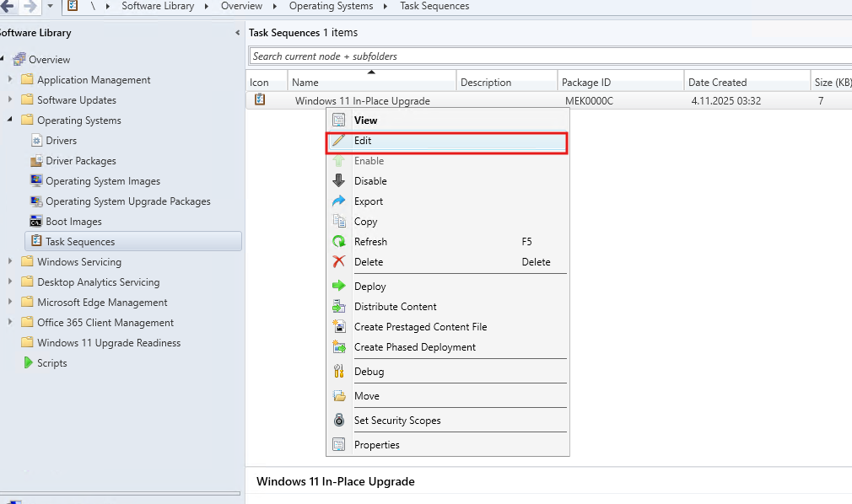This screenshot has height=504, width=852.
Task: Select Scripts in the navigation tree
Action: (51, 363)
